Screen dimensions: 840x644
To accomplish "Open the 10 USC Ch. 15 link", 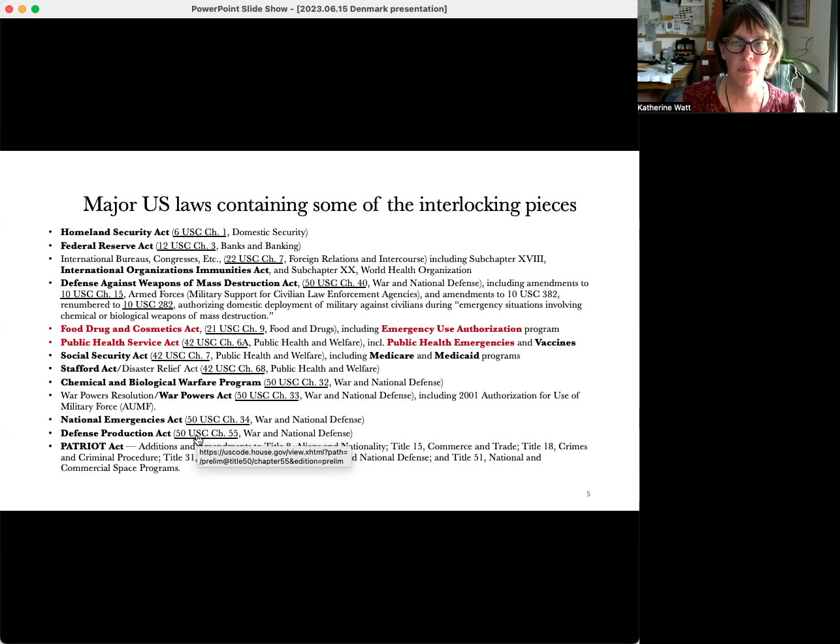I will pyautogui.click(x=92, y=295).
